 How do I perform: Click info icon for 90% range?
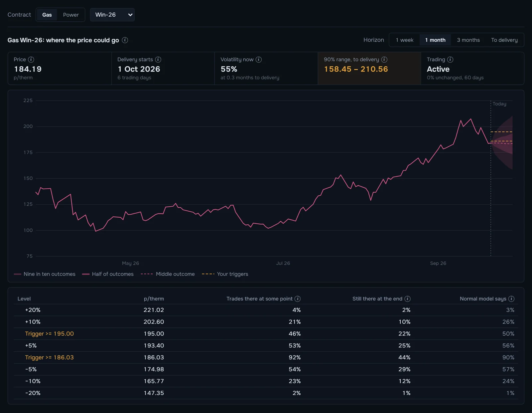pos(384,60)
